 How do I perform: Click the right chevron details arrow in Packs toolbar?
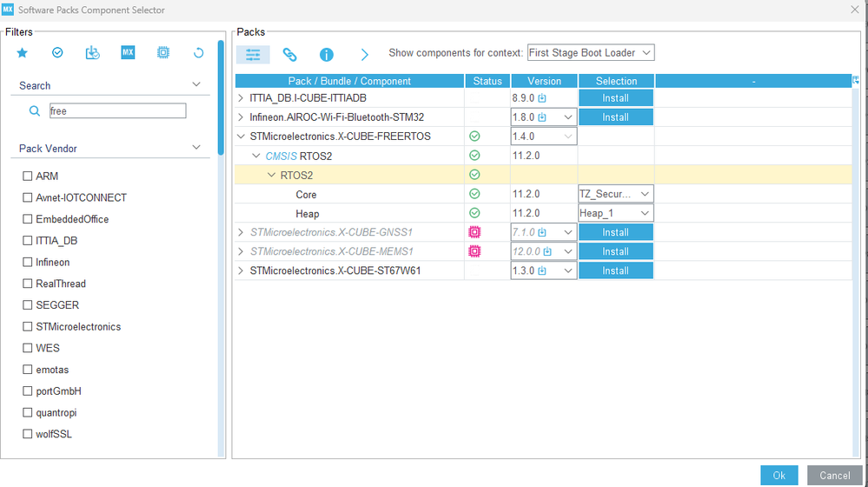364,54
